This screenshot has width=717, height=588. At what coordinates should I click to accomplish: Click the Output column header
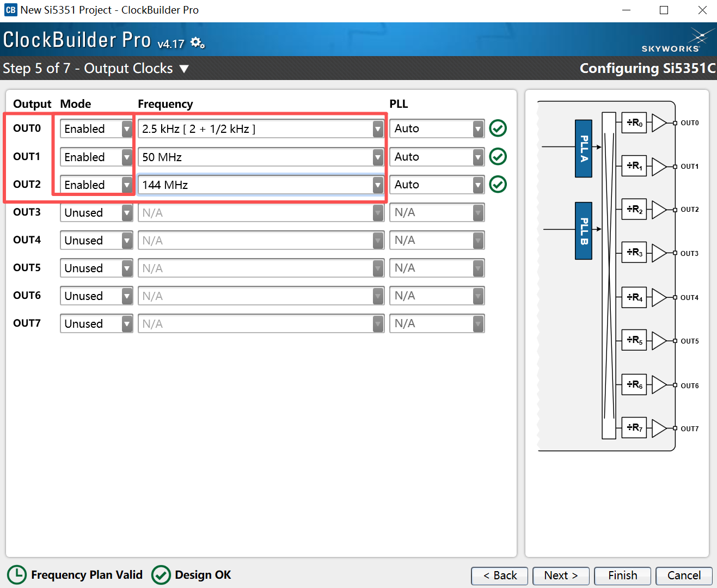pyautogui.click(x=32, y=104)
